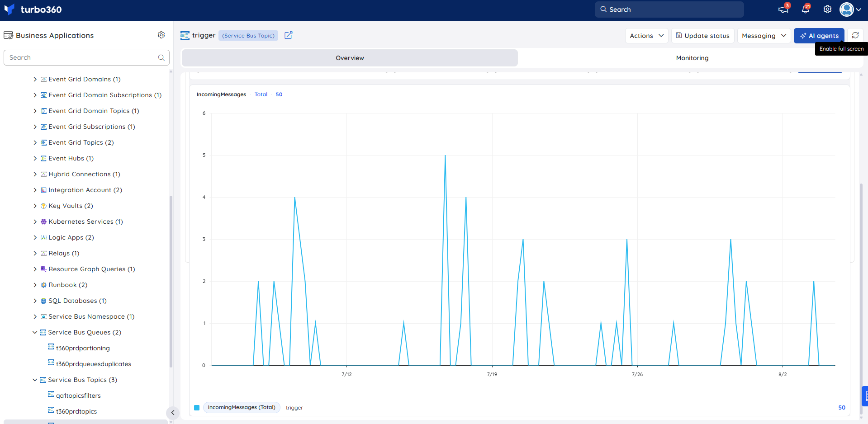Open the user profile avatar menu

coord(850,9)
